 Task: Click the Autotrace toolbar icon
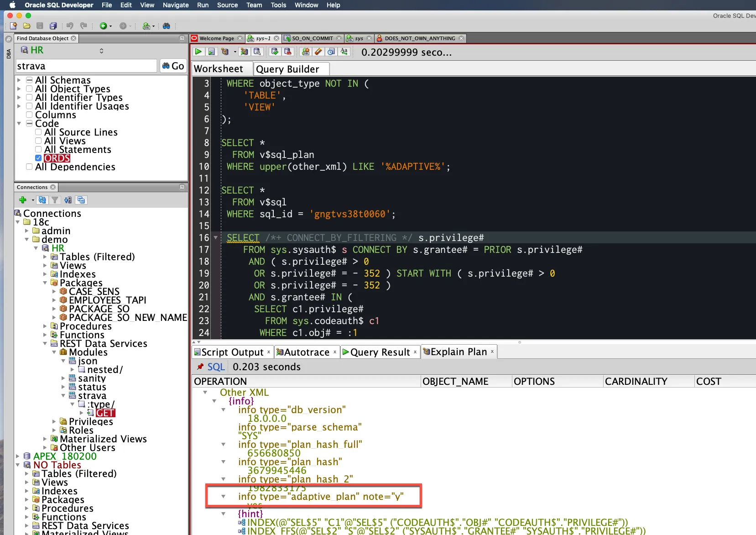[244, 52]
